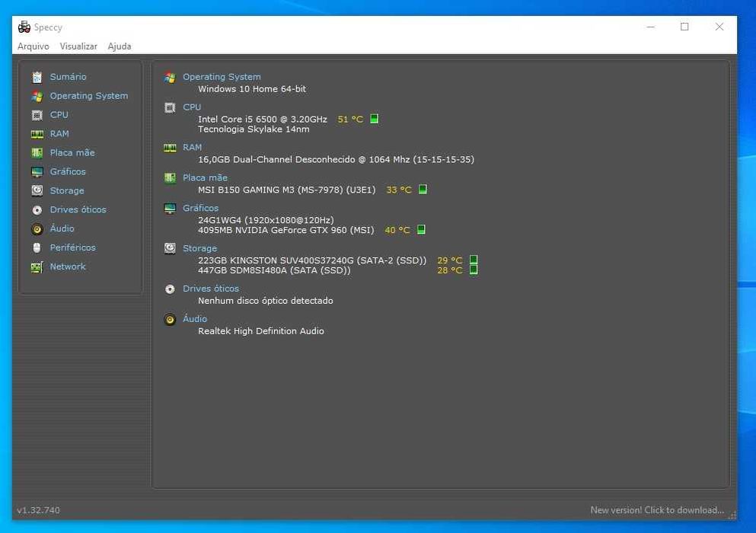756x533 pixels.
Task: Click the Áudio speaker icon in sidebar
Action: click(x=37, y=228)
